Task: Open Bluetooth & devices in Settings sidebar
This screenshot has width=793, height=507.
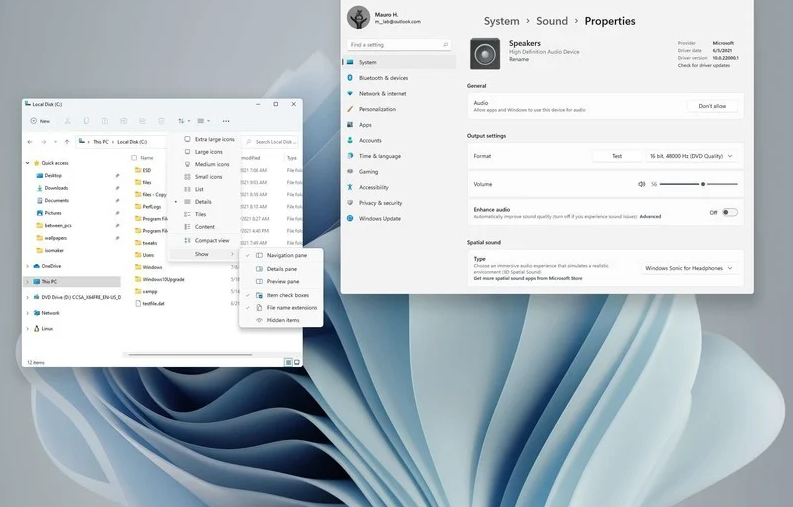Action: pyautogui.click(x=399, y=78)
